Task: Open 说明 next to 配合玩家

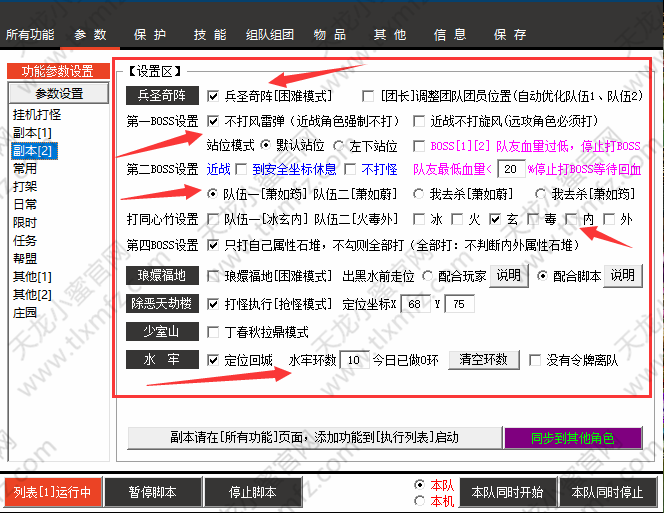Action: tap(509, 276)
